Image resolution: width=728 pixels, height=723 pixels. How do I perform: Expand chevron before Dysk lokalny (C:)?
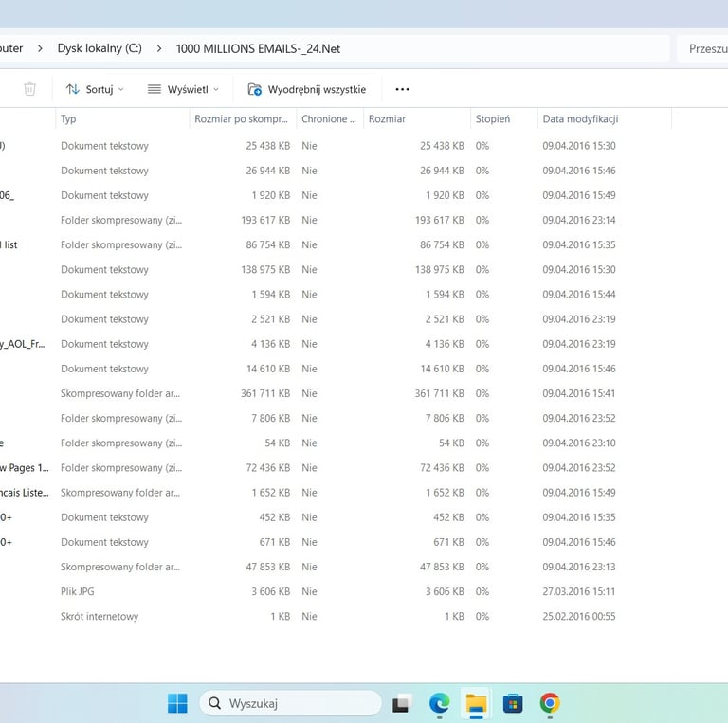(40, 48)
